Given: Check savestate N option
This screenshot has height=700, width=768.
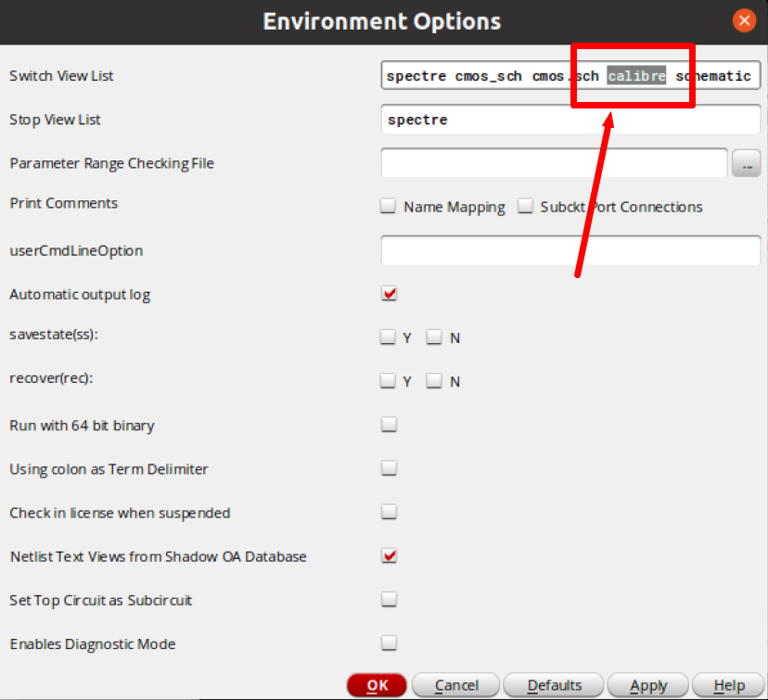Looking at the screenshot, I should 434,337.
